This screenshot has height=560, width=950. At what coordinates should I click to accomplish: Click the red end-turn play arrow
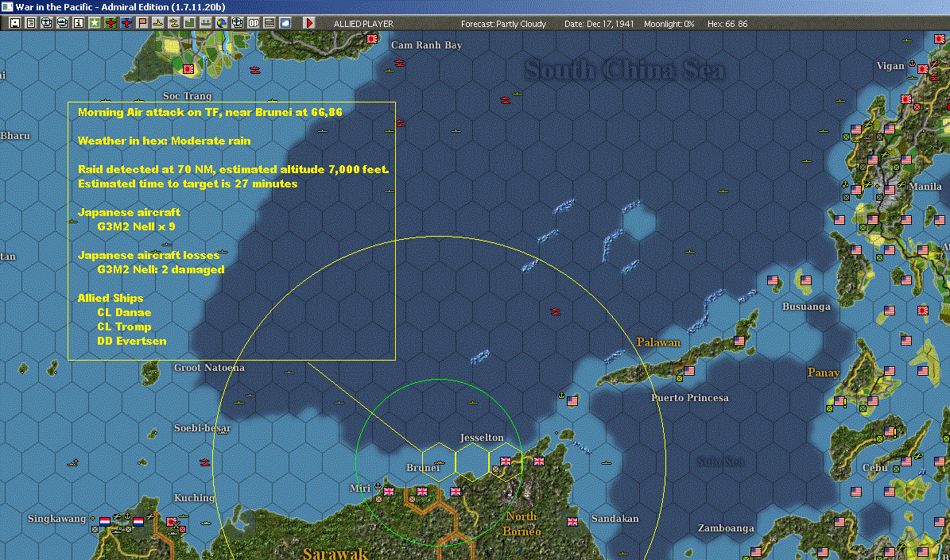pyautogui.click(x=309, y=23)
